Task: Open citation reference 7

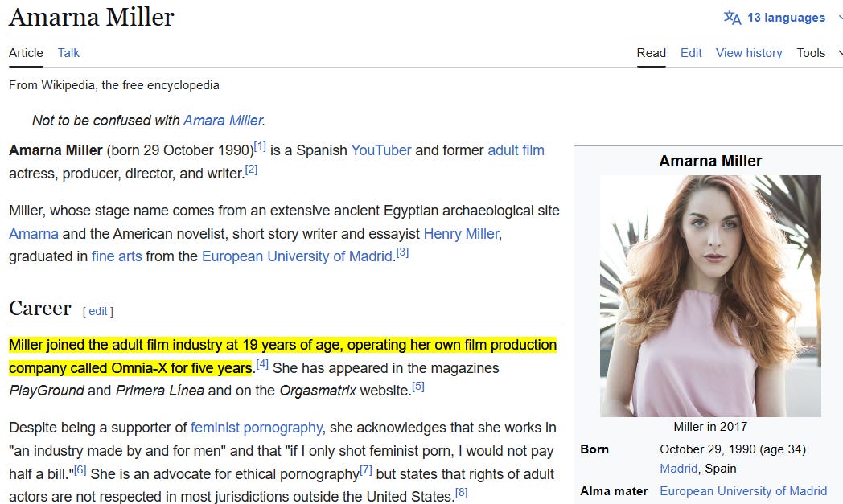Action: pyautogui.click(x=365, y=470)
